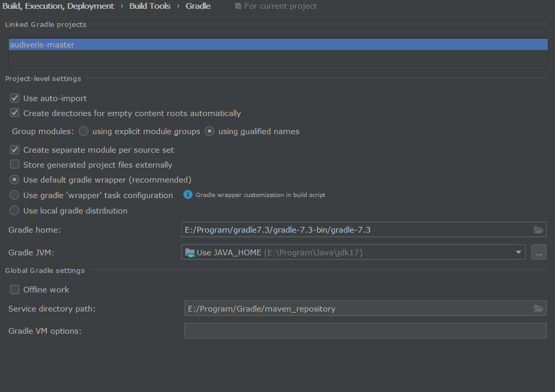Select Use local gradle distribution option
The height and width of the screenshot is (392, 555).
click(14, 210)
